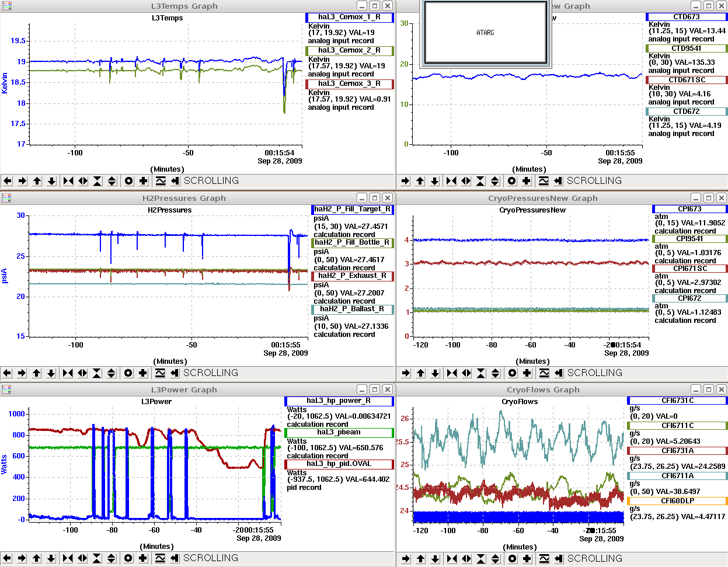Select the CFI6711A legend entry

[677, 476]
